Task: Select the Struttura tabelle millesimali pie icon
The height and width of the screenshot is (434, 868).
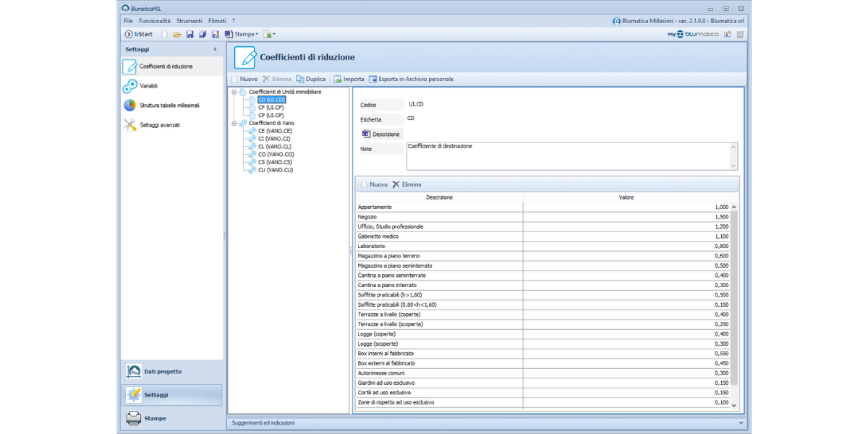Action: pyautogui.click(x=130, y=106)
